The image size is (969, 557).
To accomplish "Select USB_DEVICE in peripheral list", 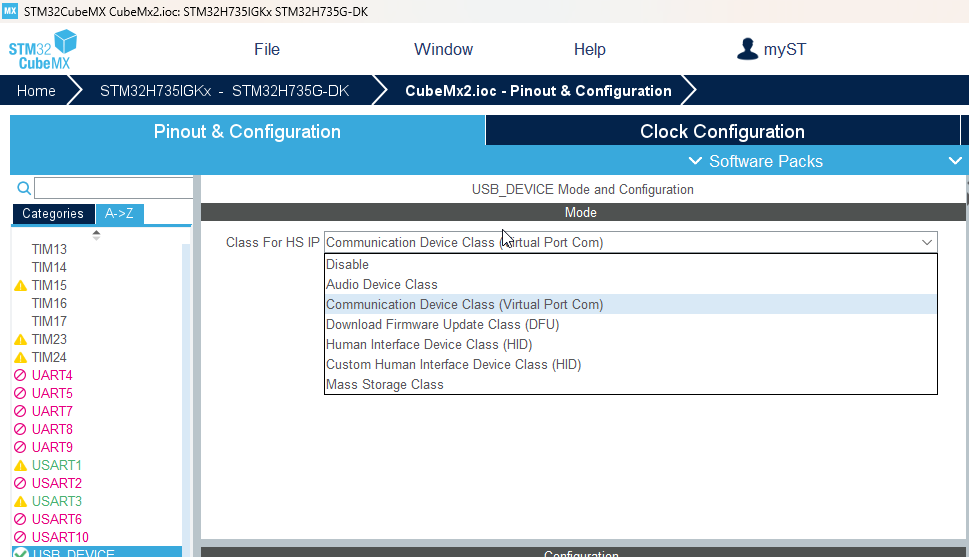I will point(97,552).
